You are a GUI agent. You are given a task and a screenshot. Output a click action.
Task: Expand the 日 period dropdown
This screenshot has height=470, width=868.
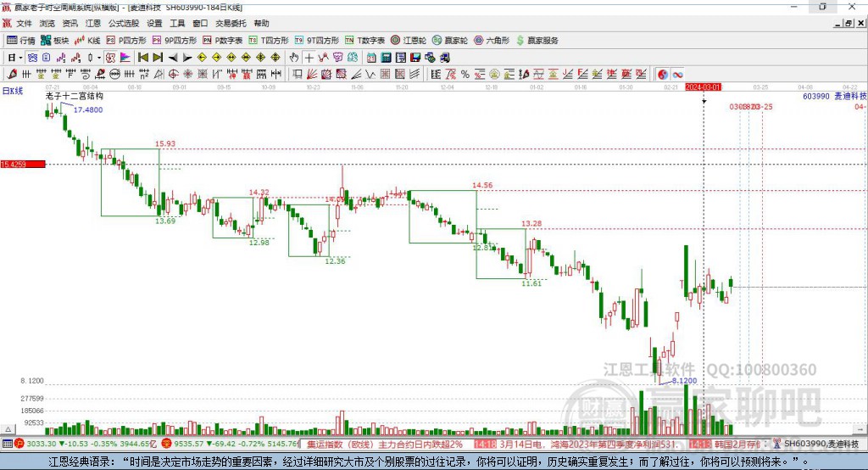pos(20,58)
